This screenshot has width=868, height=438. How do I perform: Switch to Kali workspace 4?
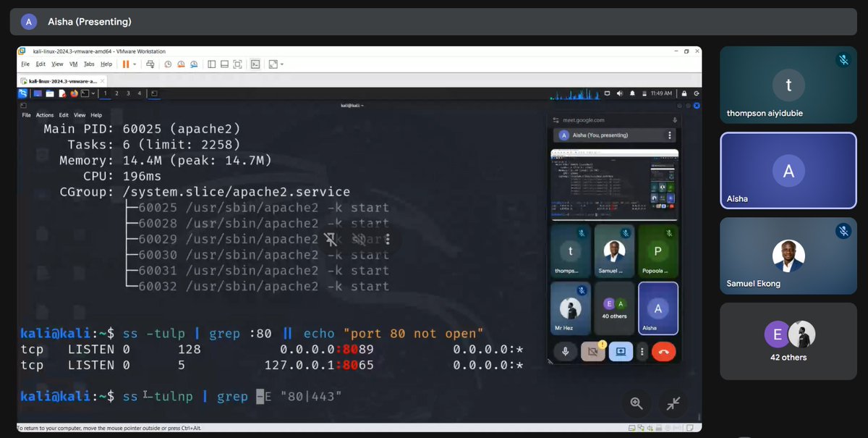tap(140, 93)
